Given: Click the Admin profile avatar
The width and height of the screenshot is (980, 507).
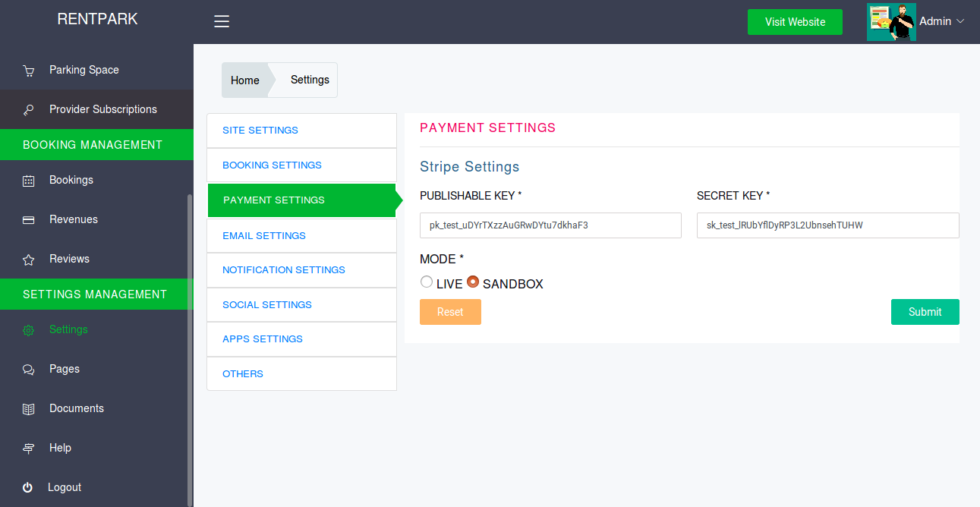Looking at the screenshot, I should (891, 22).
